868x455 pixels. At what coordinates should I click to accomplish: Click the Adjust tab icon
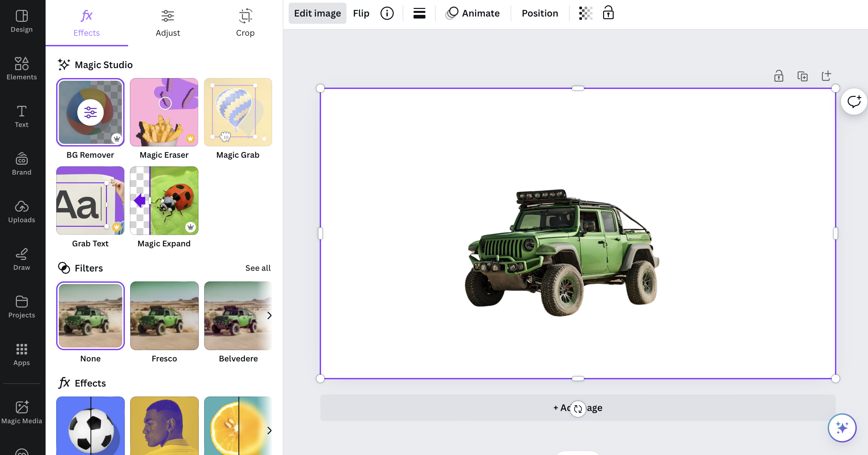(x=168, y=16)
